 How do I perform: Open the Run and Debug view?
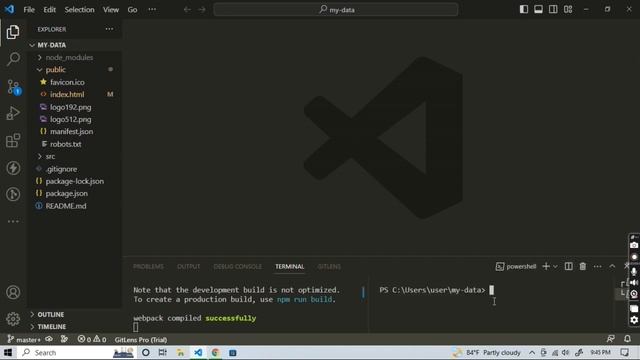tap(13, 113)
